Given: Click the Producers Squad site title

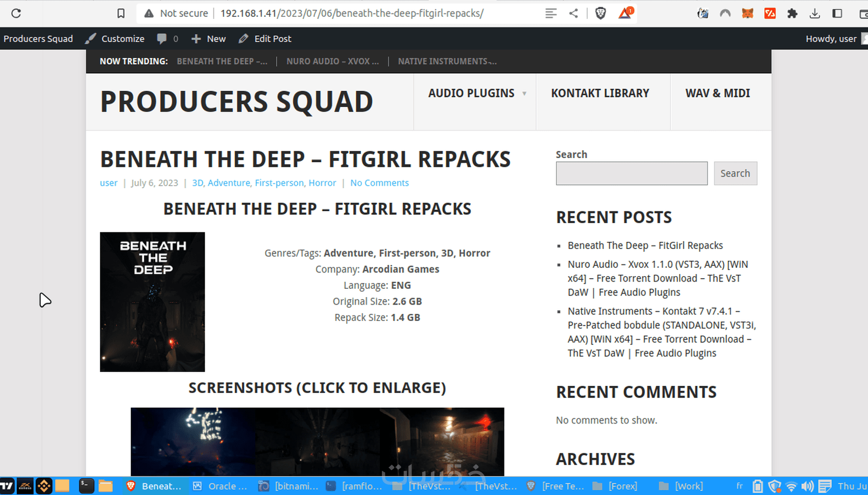Looking at the screenshot, I should tap(236, 102).
